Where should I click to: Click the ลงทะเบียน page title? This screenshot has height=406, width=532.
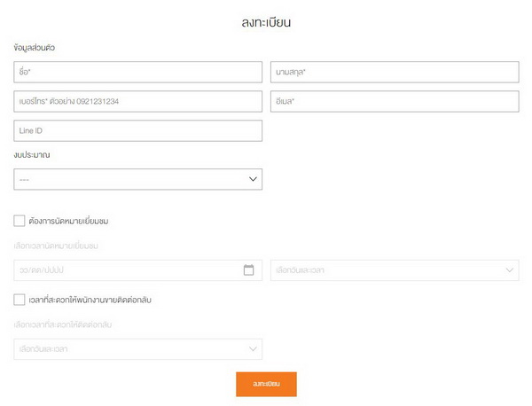pos(266,22)
